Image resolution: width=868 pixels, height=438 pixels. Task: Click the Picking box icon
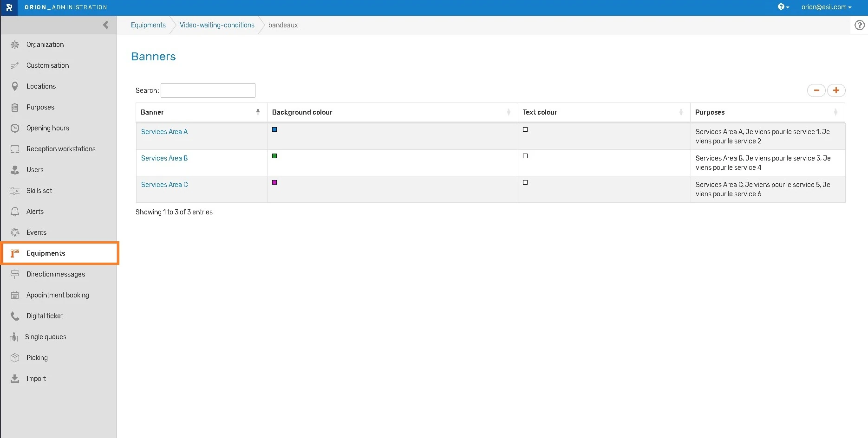point(15,358)
